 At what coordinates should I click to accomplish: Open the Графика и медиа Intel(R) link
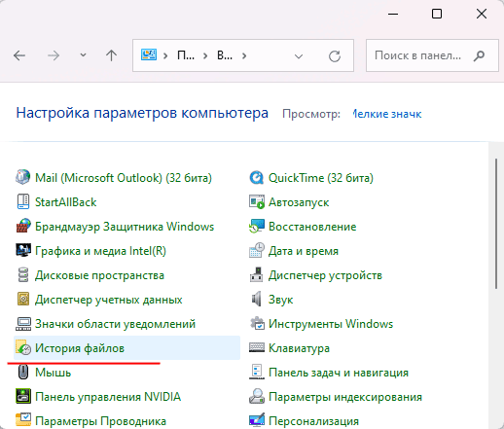pyautogui.click(x=100, y=251)
